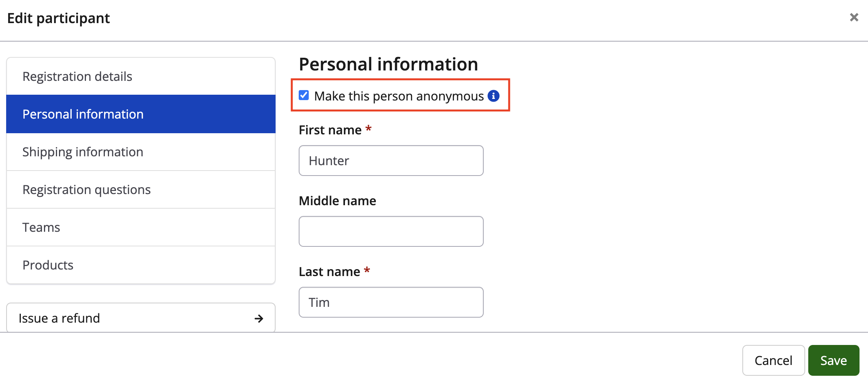The image size is (868, 385).
Task: Click the info icon beside anonymous option
Action: click(493, 96)
